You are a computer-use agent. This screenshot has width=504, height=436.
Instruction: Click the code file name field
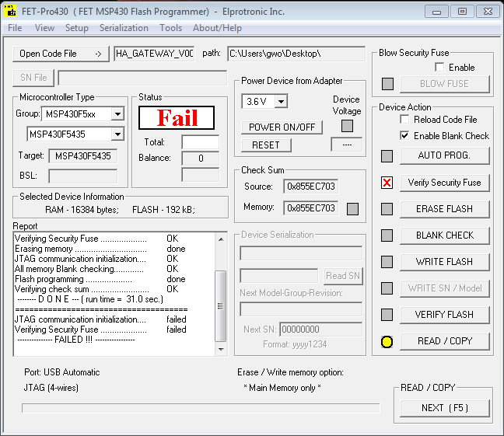pyautogui.click(x=154, y=54)
